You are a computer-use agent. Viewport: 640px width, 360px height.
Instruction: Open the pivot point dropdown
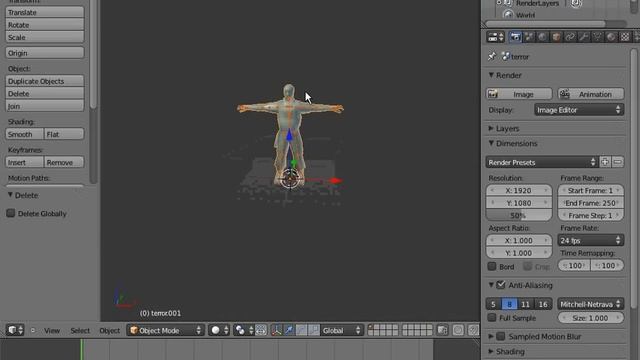244,330
